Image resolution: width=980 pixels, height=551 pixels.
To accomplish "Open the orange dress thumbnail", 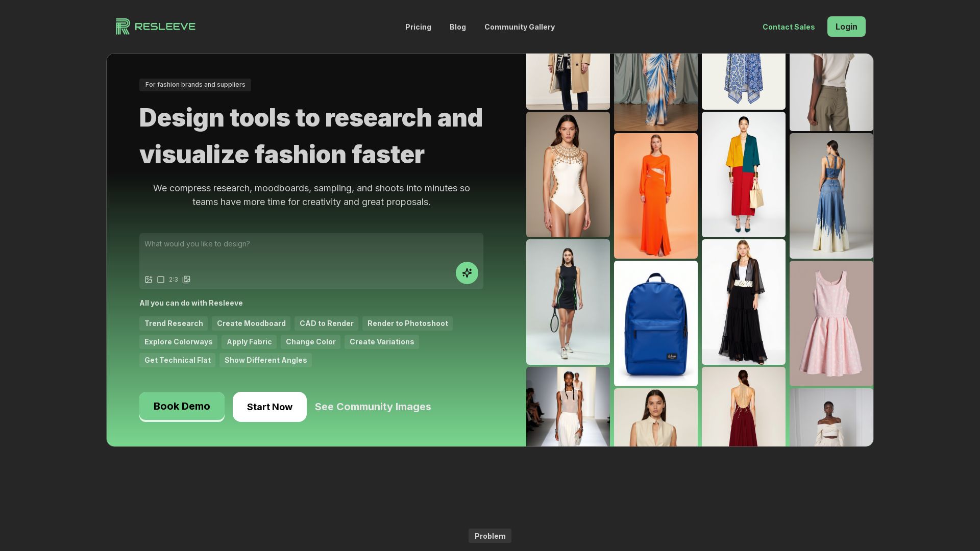I will [655, 196].
